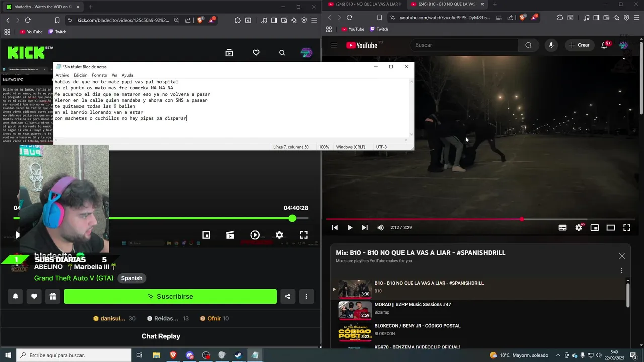This screenshot has height=362, width=644.
Task: Close the YouTube Mix playlist panel
Action: tap(622, 256)
